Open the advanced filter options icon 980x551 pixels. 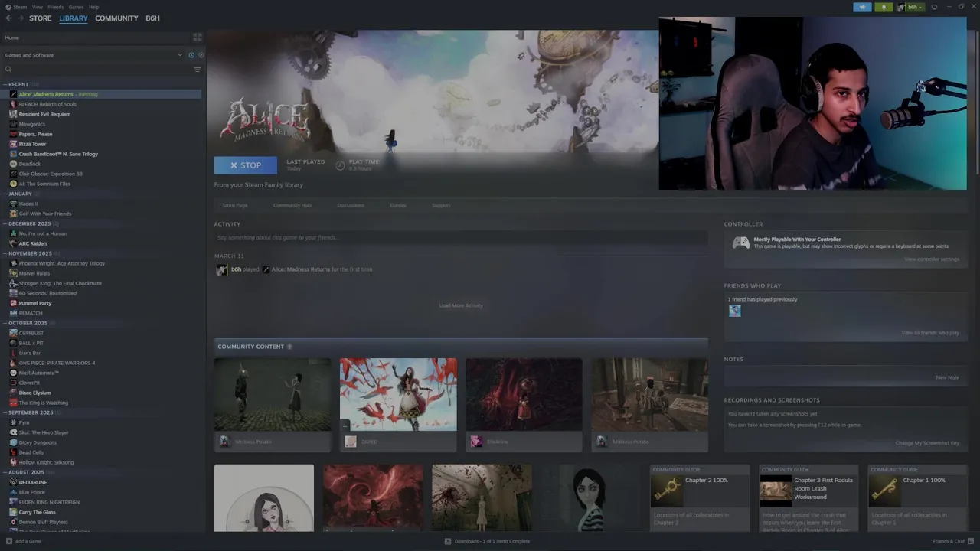(x=198, y=70)
